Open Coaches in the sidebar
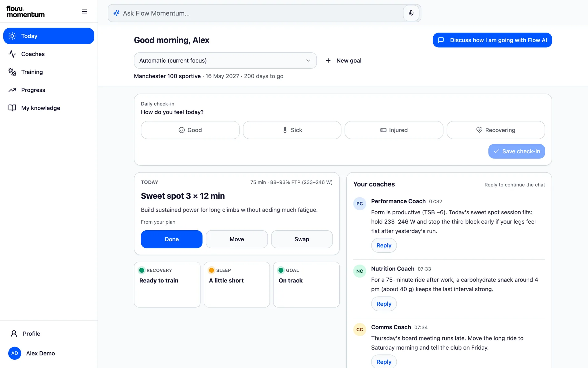This screenshot has width=588, height=368. 49,54
